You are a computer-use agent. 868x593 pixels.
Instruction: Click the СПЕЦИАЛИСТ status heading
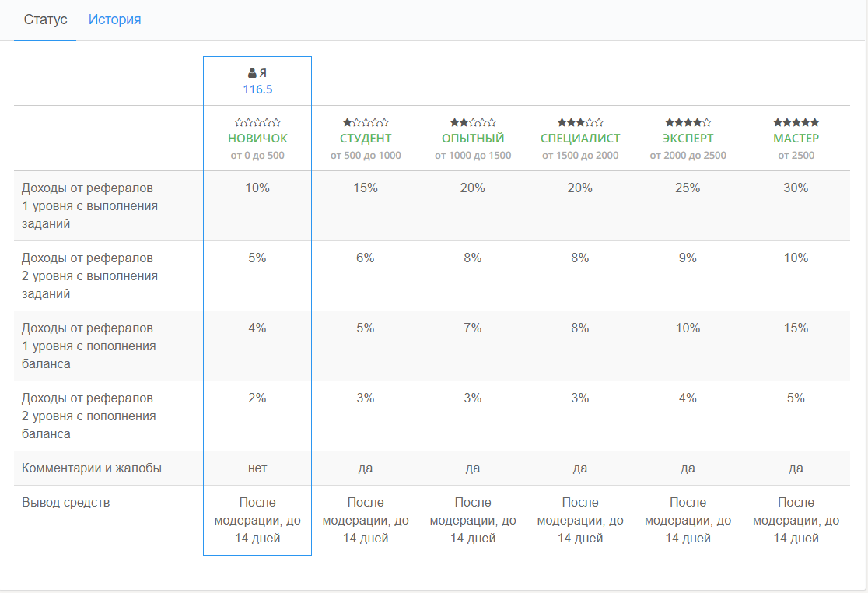[580, 139]
